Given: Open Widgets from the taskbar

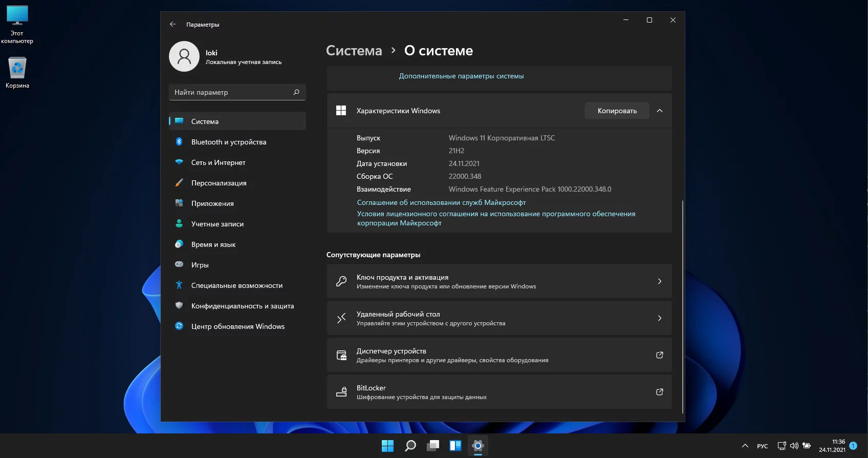Looking at the screenshot, I should click(455, 446).
